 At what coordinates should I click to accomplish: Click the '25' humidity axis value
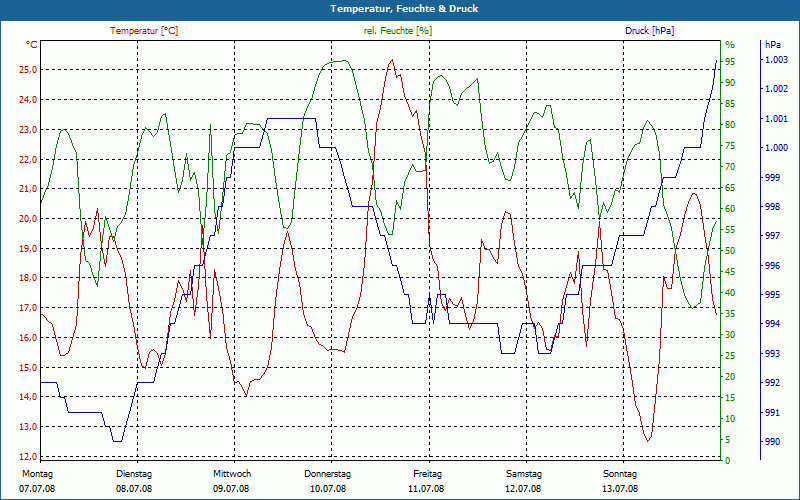(730, 356)
